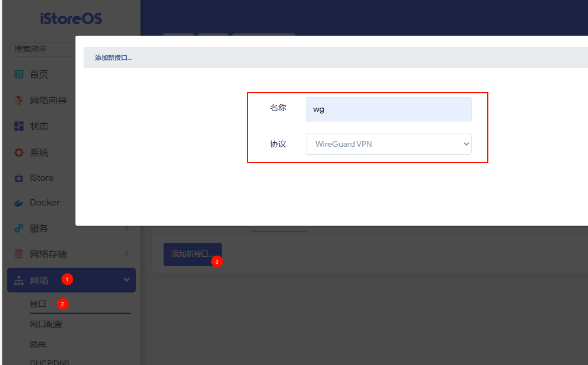The height and width of the screenshot is (365, 588).
Task: Click the 服务 gears icon
Action: pos(19,228)
